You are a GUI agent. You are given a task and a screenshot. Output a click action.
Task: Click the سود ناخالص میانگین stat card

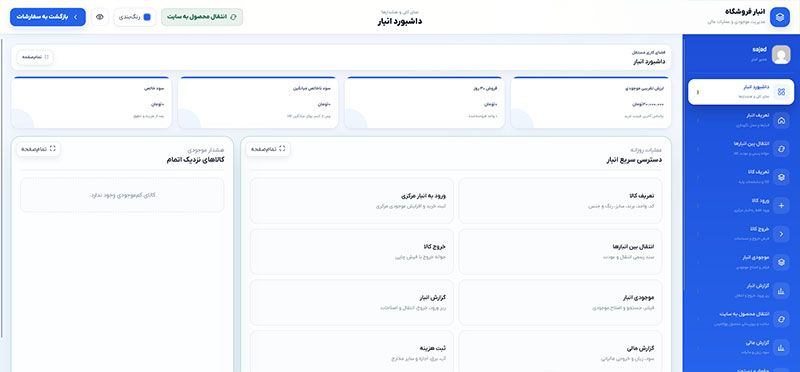[258, 103]
